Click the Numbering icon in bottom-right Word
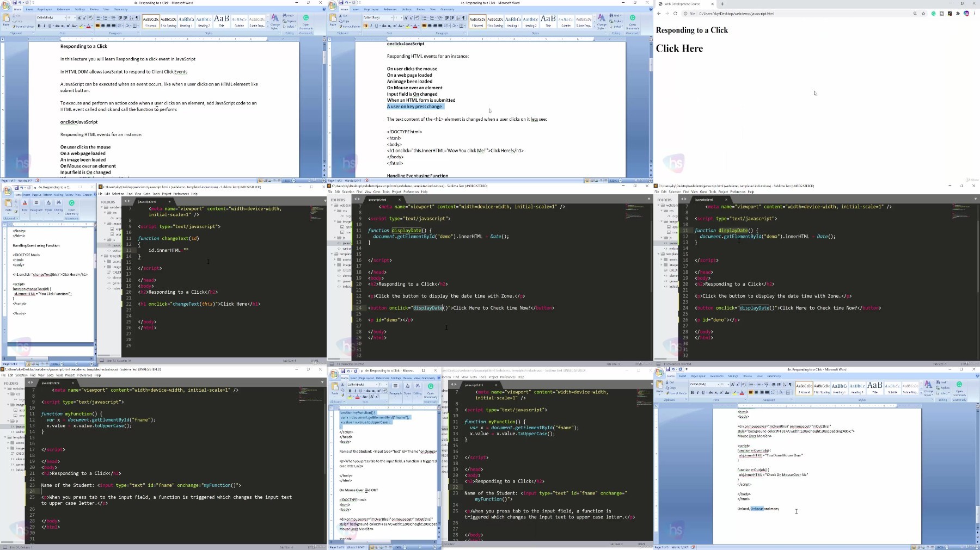 pos(758,385)
